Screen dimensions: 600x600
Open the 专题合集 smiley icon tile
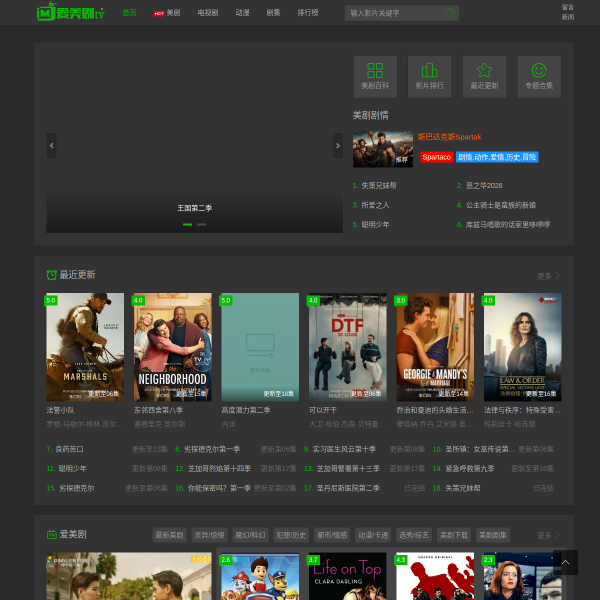539,77
